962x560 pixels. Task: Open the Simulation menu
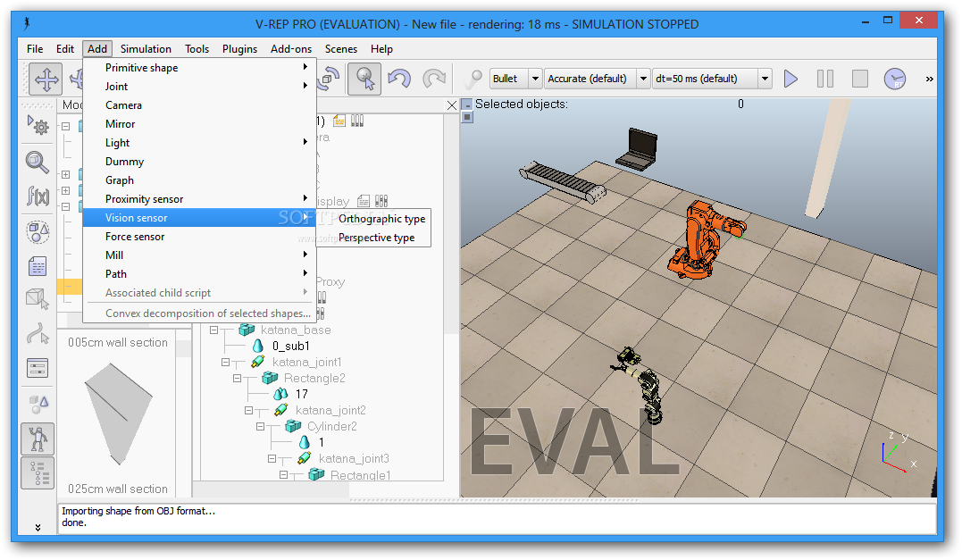tap(146, 48)
